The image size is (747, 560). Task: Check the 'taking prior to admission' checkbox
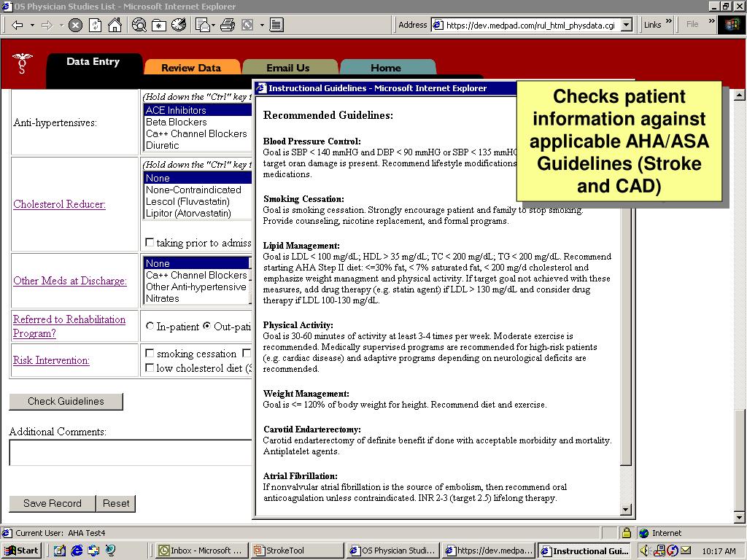click(x=150, y=242)
